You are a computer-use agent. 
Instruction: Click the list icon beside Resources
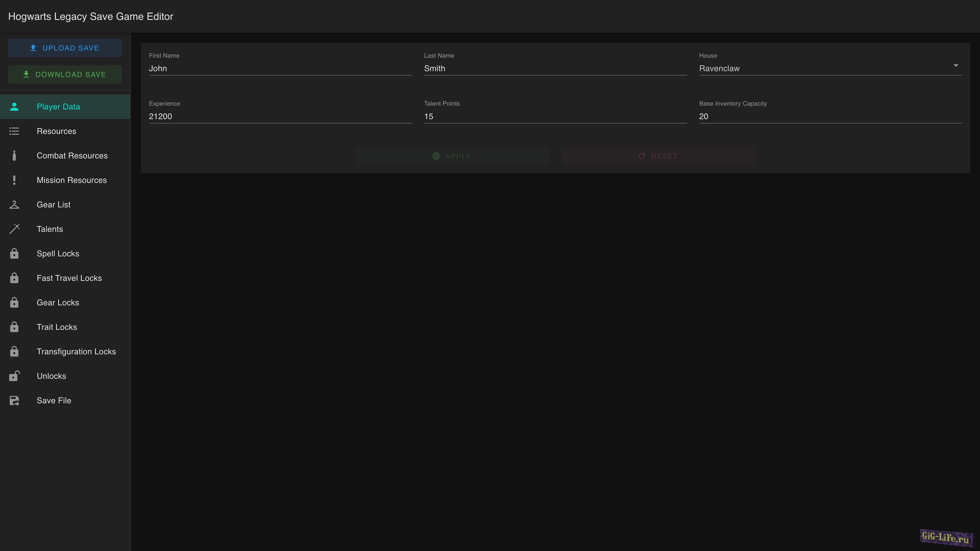tap(14, 131)
